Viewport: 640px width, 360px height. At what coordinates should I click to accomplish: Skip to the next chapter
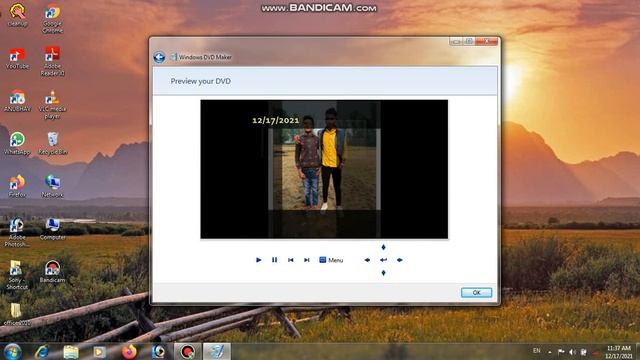coord(307,260)
